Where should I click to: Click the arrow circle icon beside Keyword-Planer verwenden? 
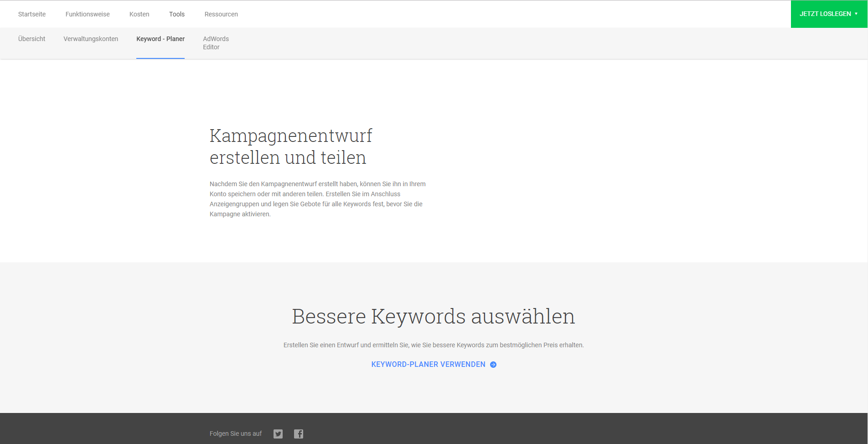coord(493,365)
